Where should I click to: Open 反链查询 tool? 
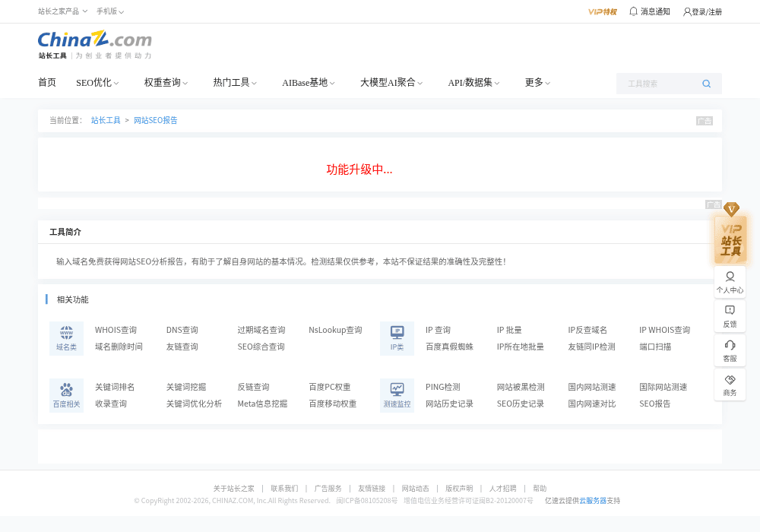click(254, 387)
